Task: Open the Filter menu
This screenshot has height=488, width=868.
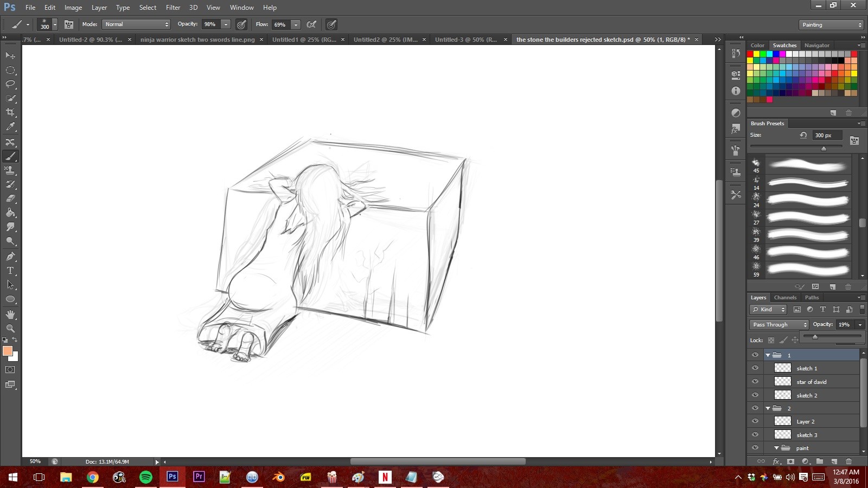Action: [173, 7]
